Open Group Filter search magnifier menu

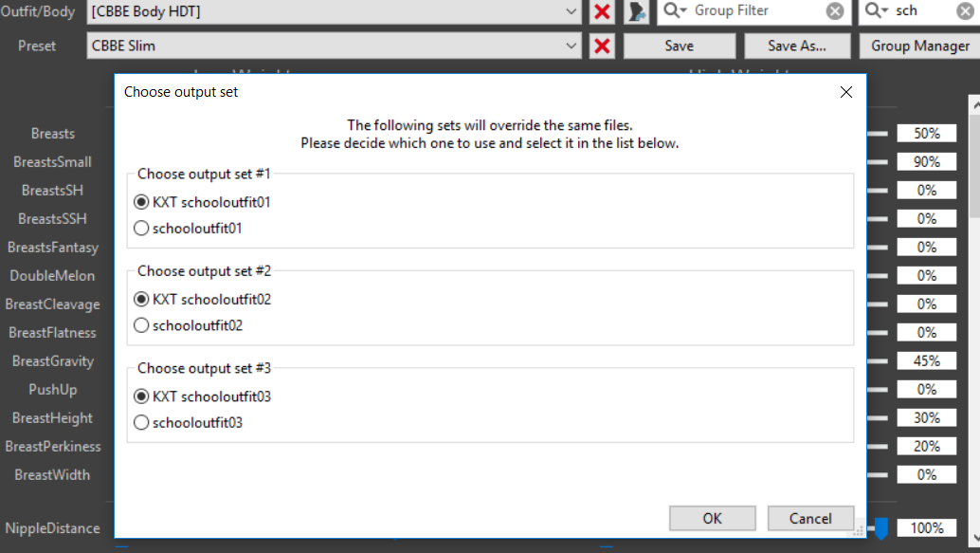pyautogui.click(x=675, y=10)
